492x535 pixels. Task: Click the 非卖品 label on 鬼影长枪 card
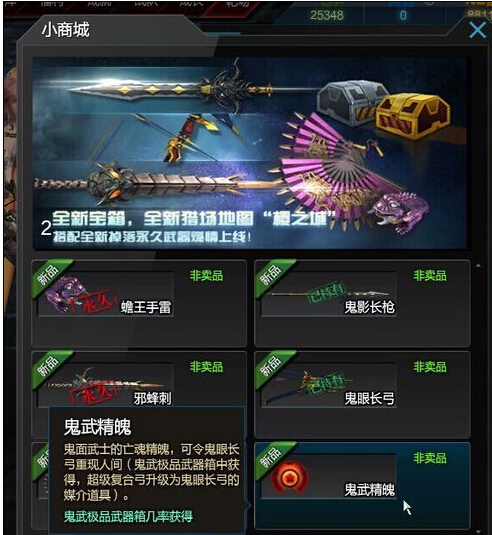(x=430, y=275)
